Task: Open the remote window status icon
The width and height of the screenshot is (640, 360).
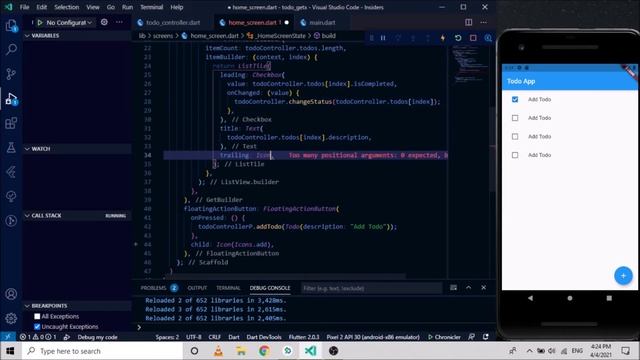Action: 7,337
